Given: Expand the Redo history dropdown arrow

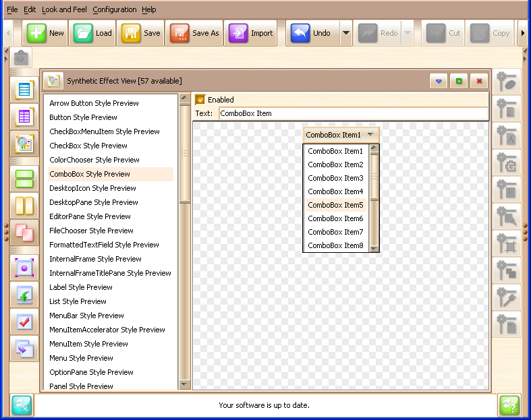Looking at the screenshot, I should (408, 33).
